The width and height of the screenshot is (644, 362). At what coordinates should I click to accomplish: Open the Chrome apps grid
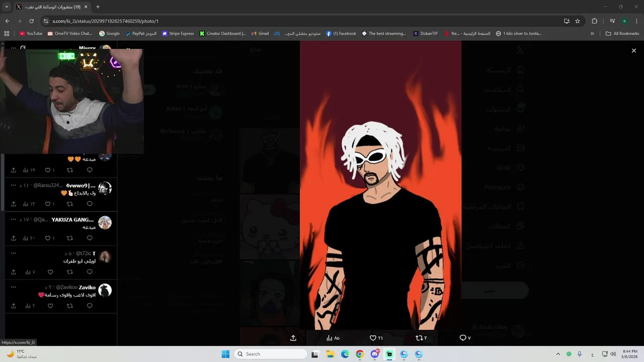tap(7, 34)
